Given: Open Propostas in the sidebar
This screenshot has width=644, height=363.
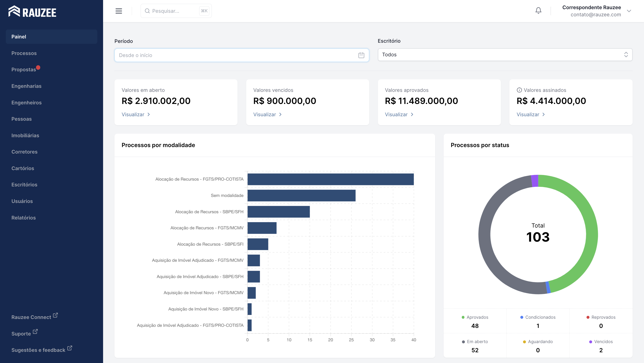Looking at the screenshot, I should (x=24, y=70).
